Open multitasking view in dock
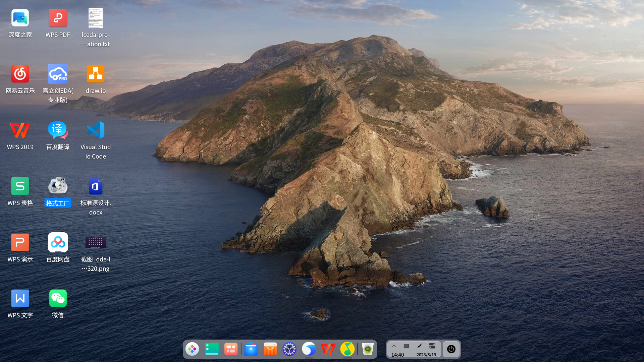 point(231,349)
